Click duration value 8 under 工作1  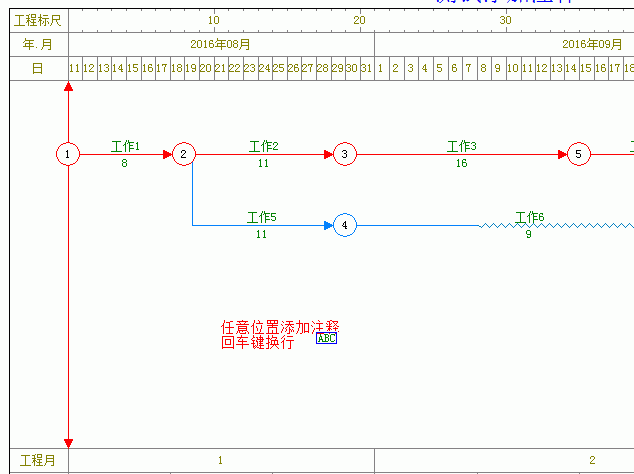[125, 163]
